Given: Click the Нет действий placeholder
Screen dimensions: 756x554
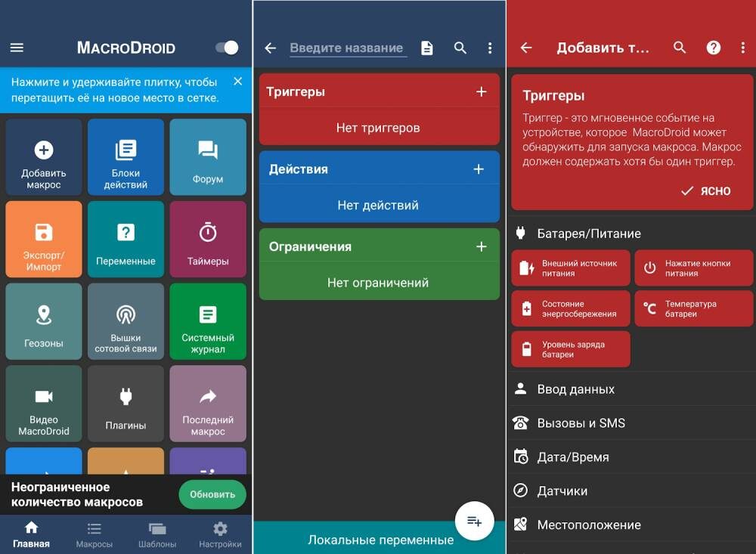Looking at the screenshot, I should click(379, 206).
